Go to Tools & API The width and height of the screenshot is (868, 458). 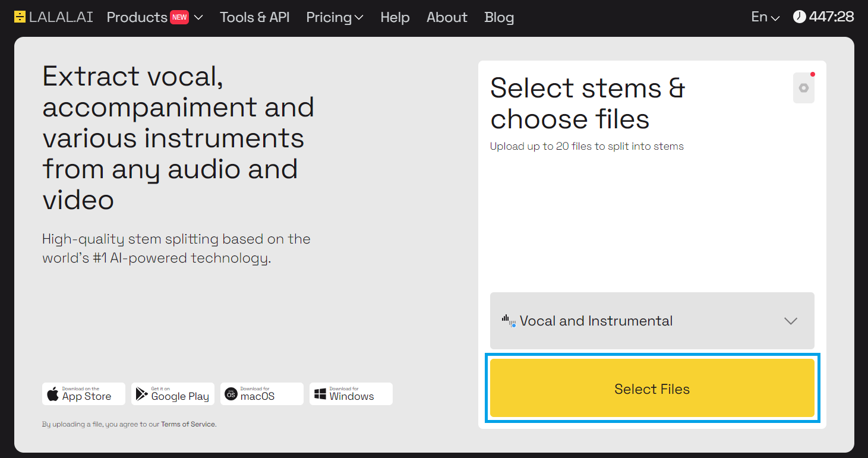pos(255,17)
